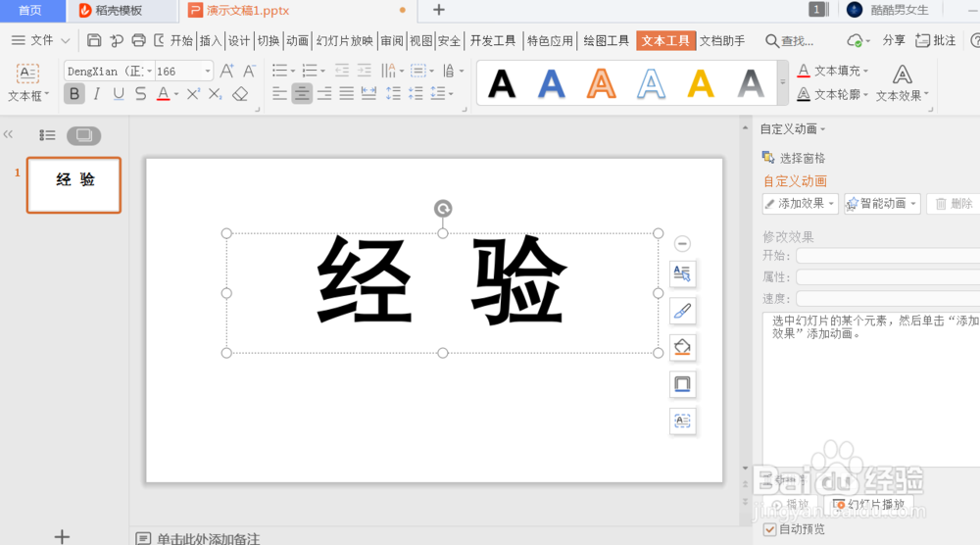Open the font size dropdown

(208, 72)
